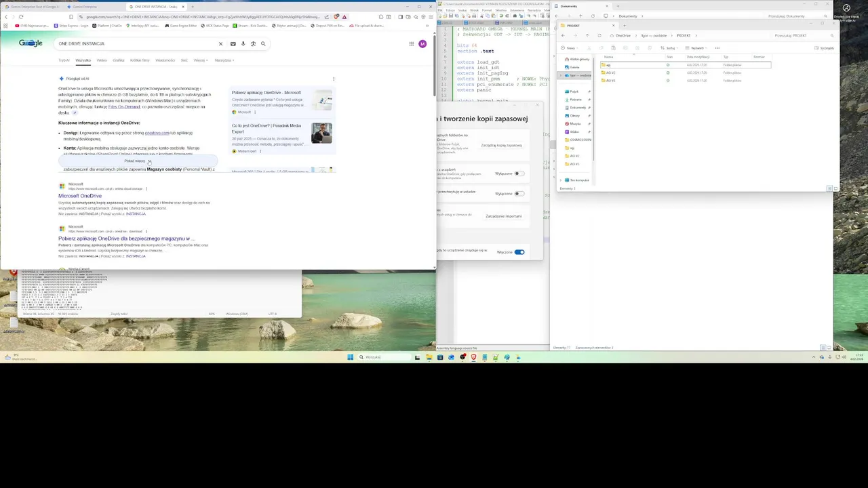Open Microsoft OneDrive search result
This screenshot has width=868, height=488.
click(x=80, y=196)
